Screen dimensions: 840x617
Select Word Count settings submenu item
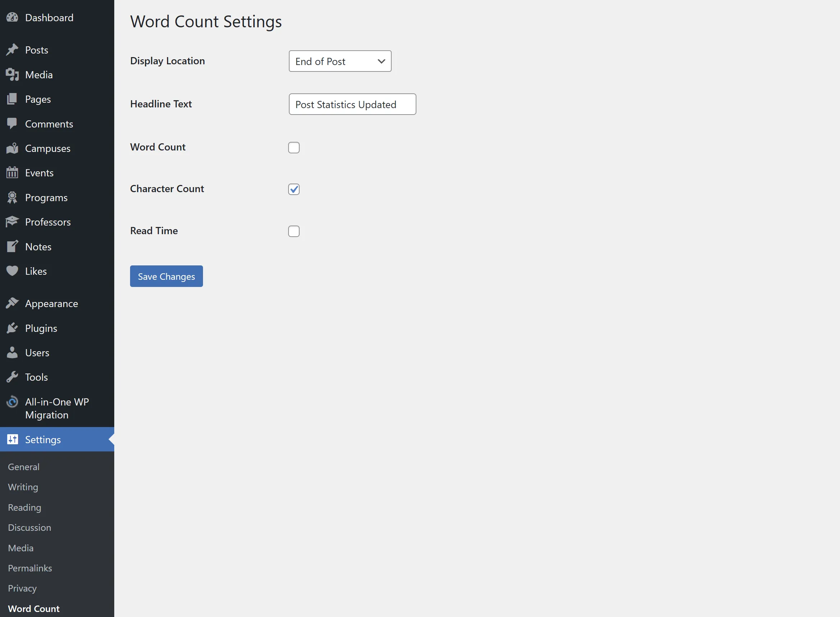tap(34, 608)
